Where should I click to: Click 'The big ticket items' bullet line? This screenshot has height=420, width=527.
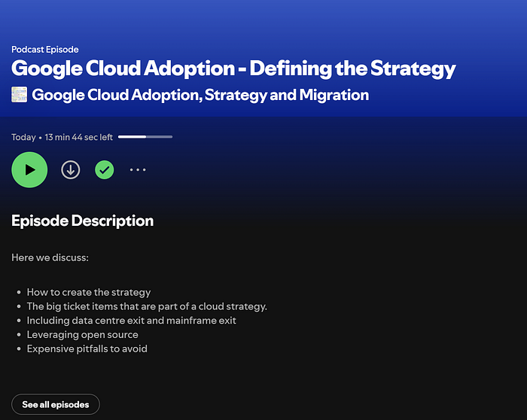(147, 306)
